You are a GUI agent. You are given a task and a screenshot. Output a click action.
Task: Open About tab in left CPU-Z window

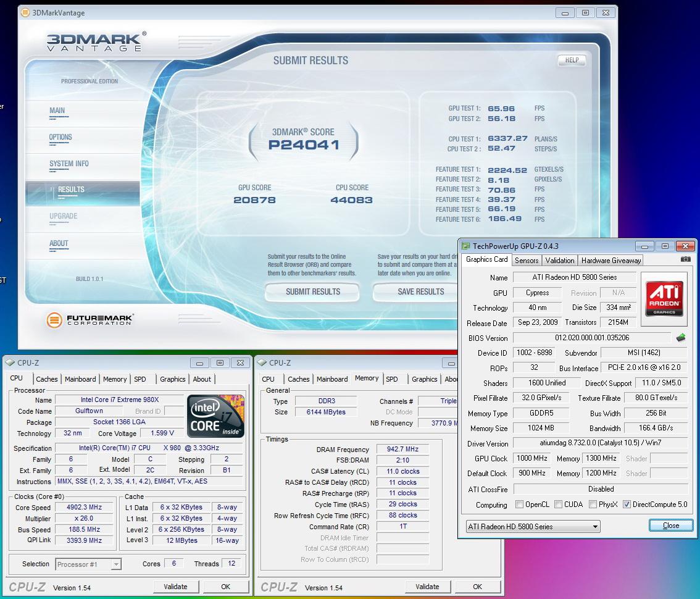tap(202, 379)
